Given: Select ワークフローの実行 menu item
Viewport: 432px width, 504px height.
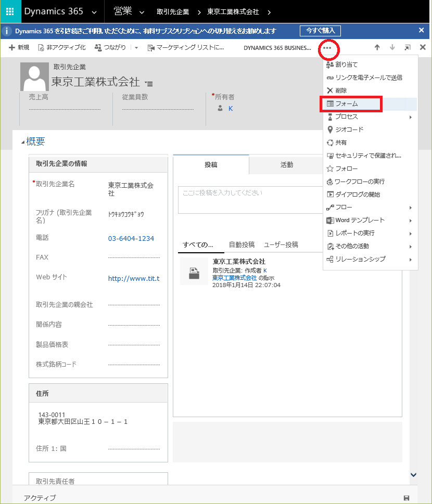Looking at the screenshot, I should coord(370,182).
